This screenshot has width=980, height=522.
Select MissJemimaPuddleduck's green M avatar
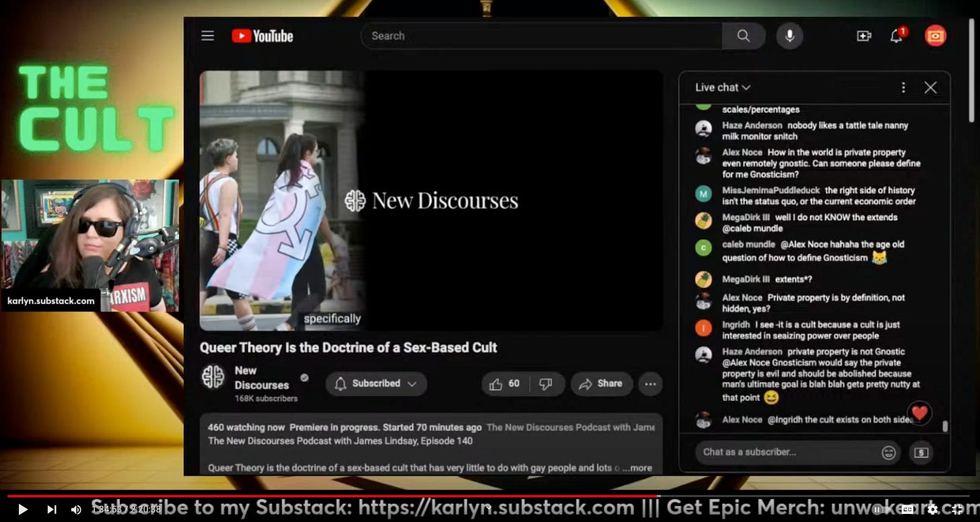click(703, 194)
